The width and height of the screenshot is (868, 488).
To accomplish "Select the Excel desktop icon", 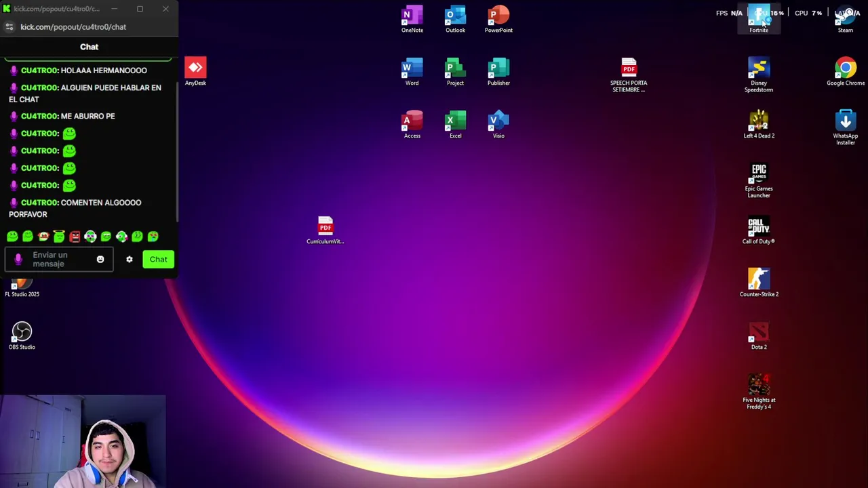I will coord(455,125).
